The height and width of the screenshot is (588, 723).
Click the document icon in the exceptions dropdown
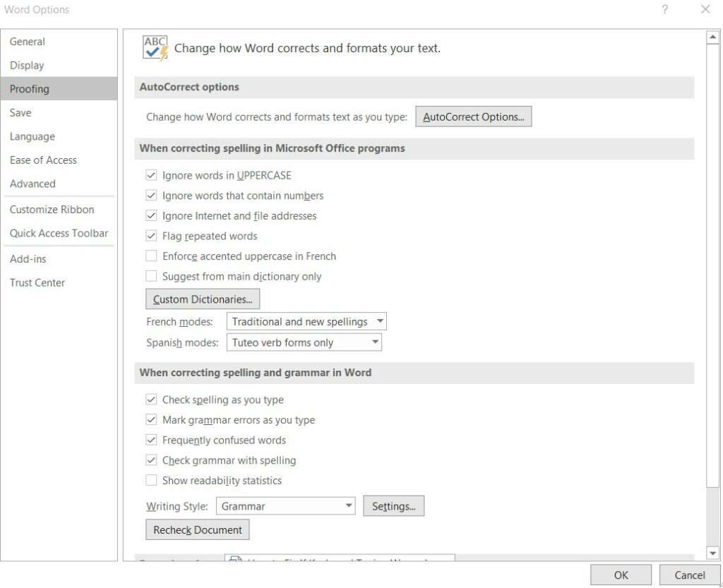tap(235, 560)
